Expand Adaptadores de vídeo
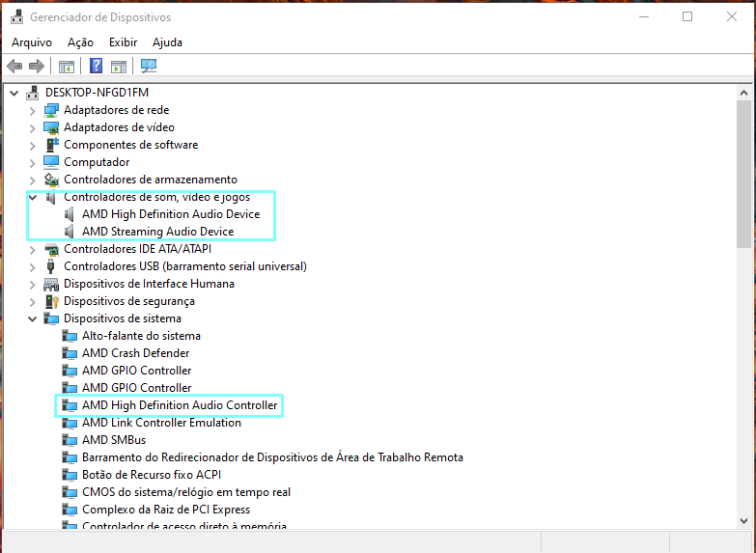This screenshot has width=756, height=553. (32, 128)
